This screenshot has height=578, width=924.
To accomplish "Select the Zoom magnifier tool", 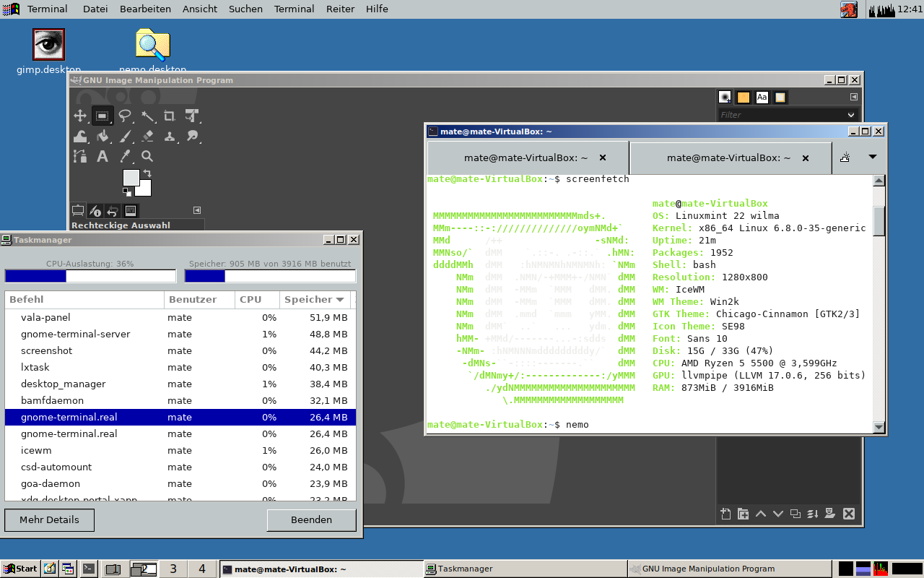I will [x=147, y=156].
